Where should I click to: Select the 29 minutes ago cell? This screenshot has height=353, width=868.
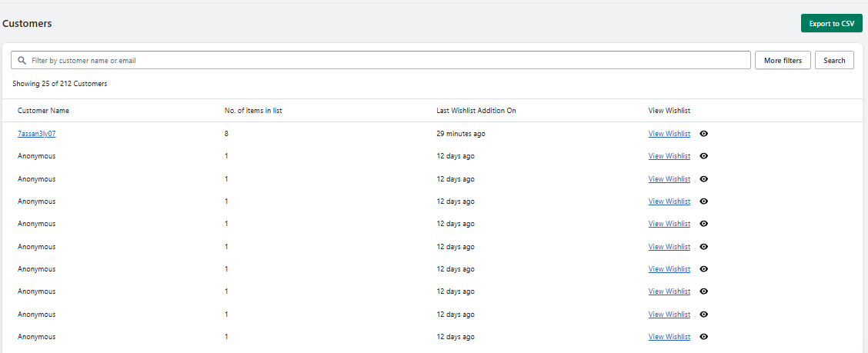(461, 134)
